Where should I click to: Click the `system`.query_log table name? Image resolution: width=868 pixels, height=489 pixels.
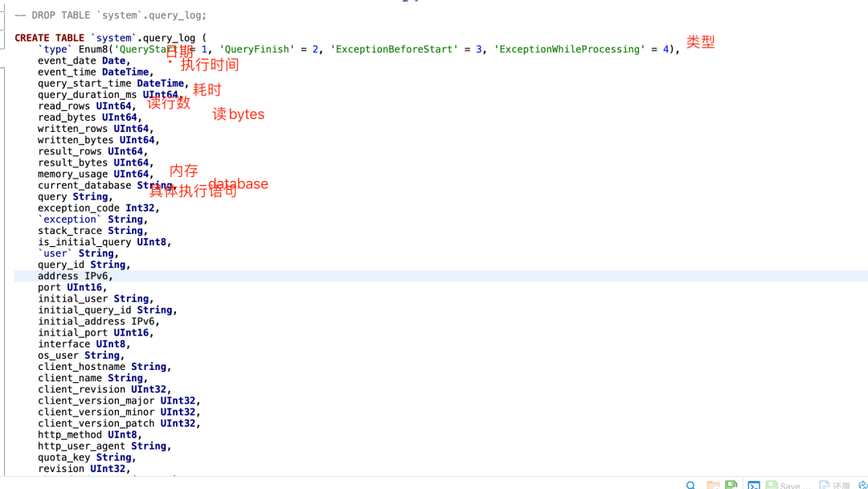[143, 38]
